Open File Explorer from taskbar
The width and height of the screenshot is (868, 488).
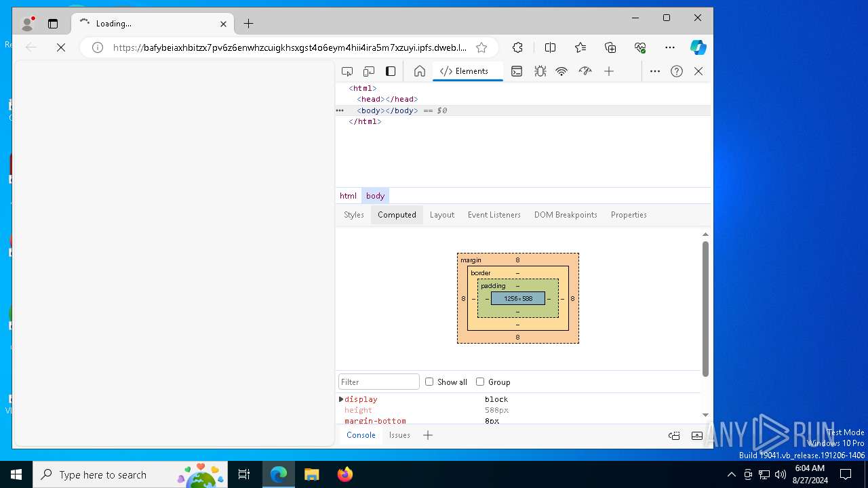(x=312, y=474)
